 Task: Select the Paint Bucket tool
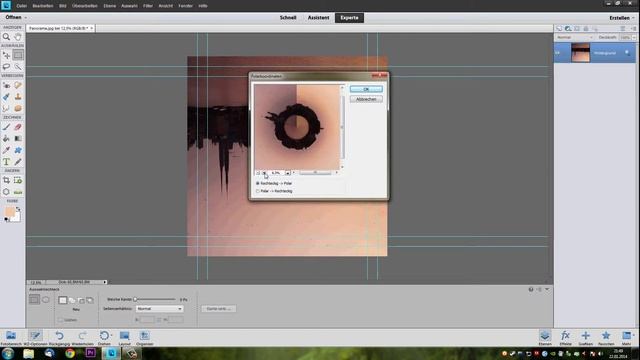7,139
